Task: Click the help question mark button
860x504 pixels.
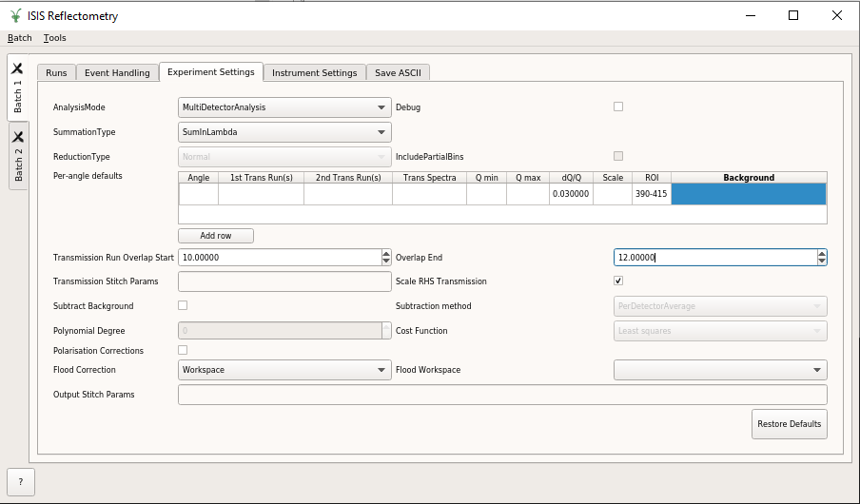Action: 20,482
